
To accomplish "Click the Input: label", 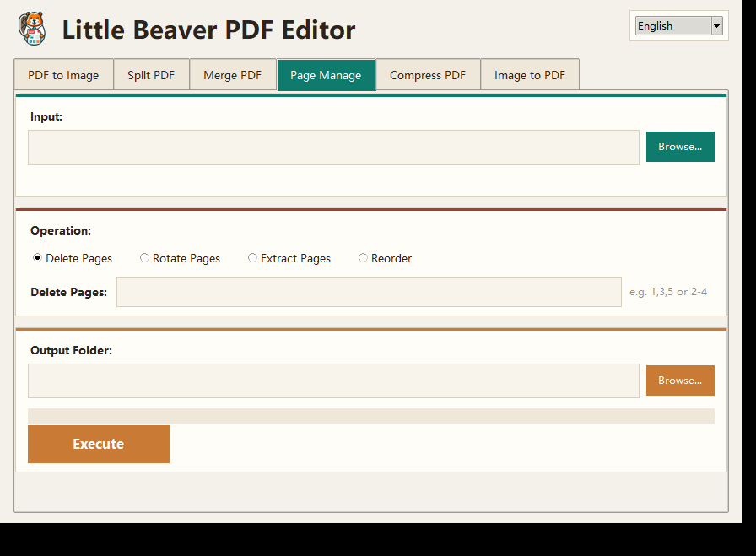I will [x=46, y=116].
